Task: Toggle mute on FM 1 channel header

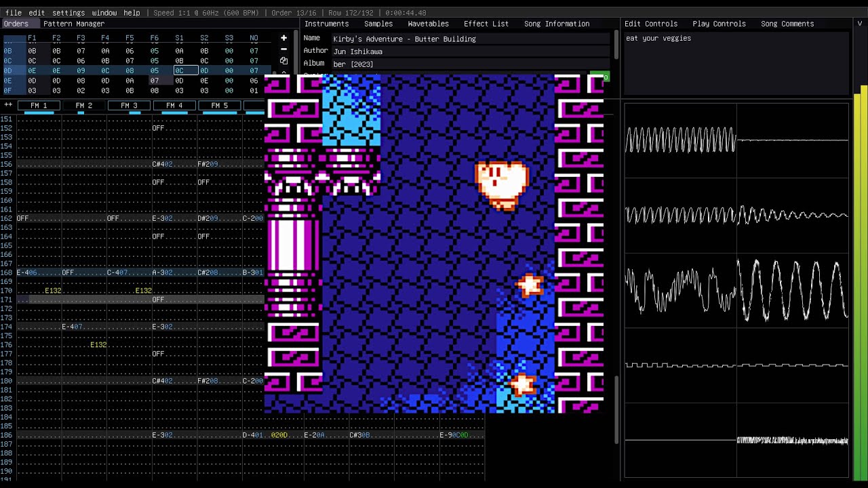Action: pyautogui.click(x=39, y=106)
